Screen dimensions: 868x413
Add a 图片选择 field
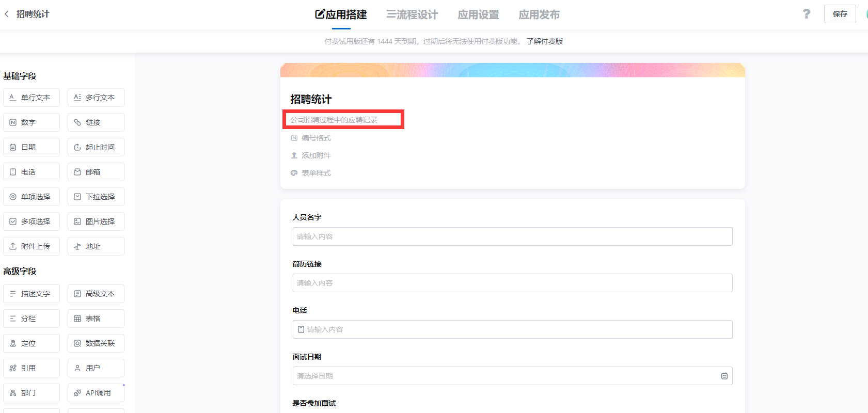pos(96,221)
